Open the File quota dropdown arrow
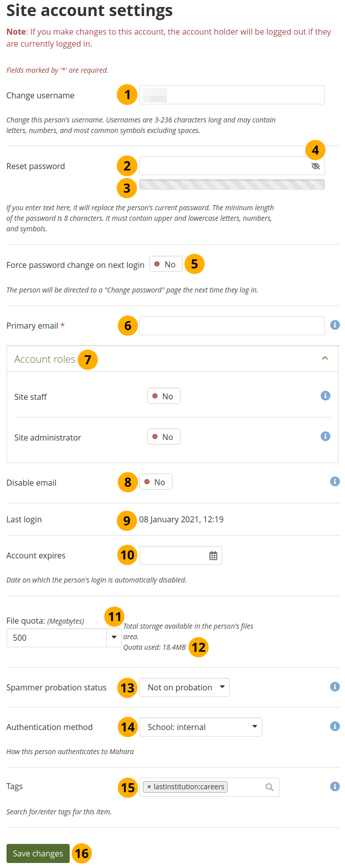Screen dimensions: 345x868 pos(114,638)
